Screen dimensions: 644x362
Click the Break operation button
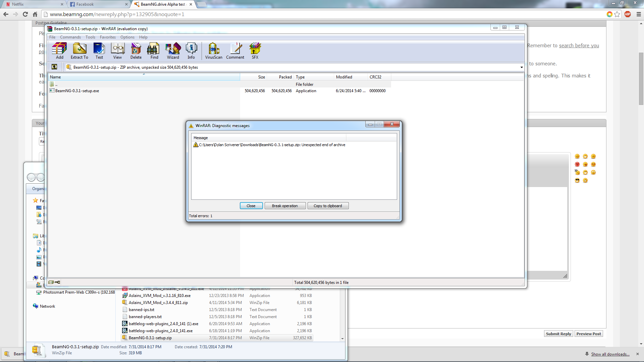pyautogui.click(x=285, y=206)
